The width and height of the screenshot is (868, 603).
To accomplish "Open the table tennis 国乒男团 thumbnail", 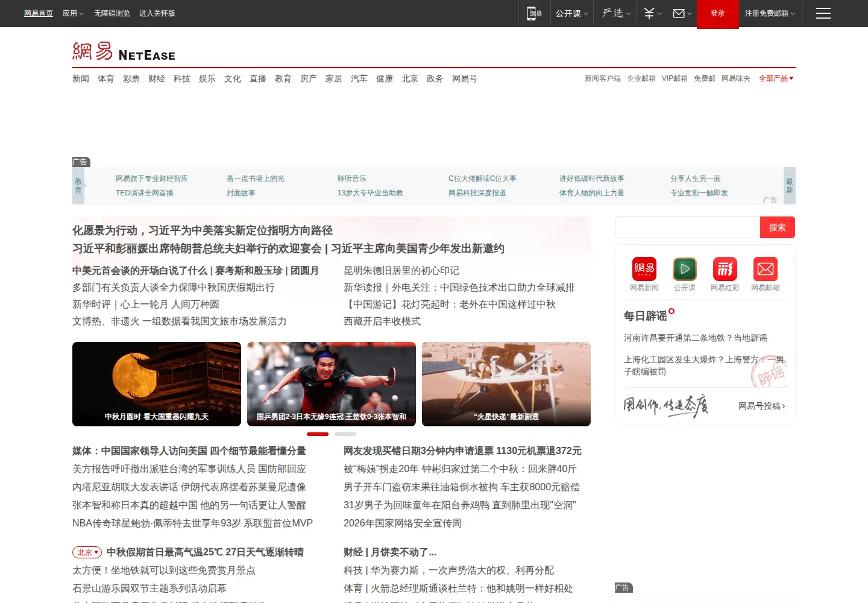I will pos(332,384).
